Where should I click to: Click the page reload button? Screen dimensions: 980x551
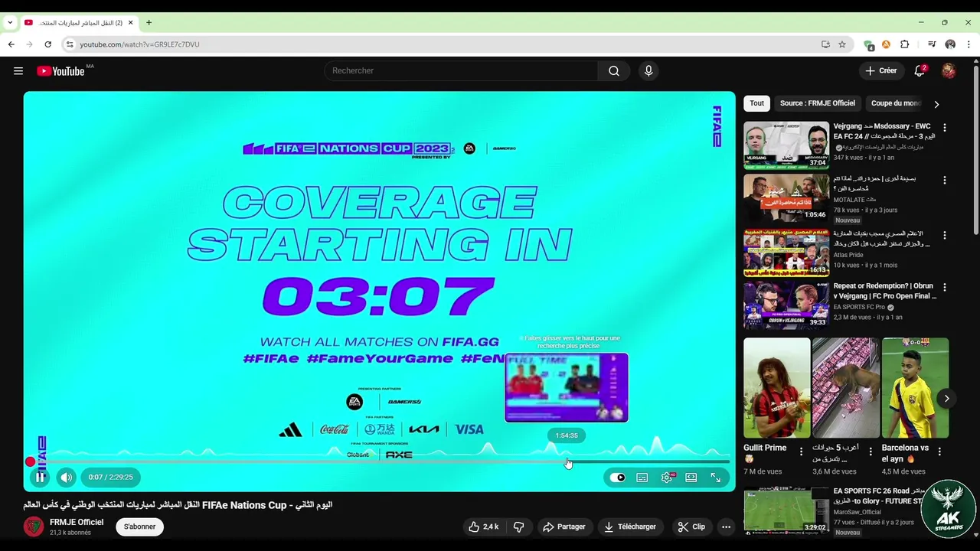point(47,44)
